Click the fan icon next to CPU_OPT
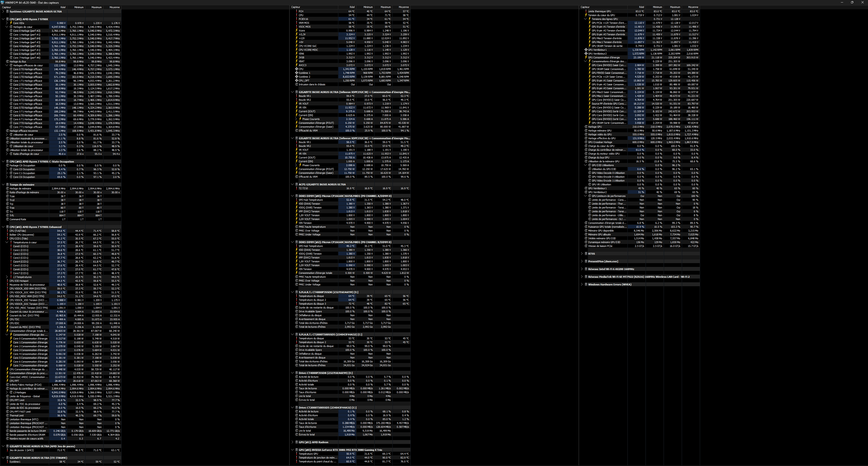 [296, 81]
